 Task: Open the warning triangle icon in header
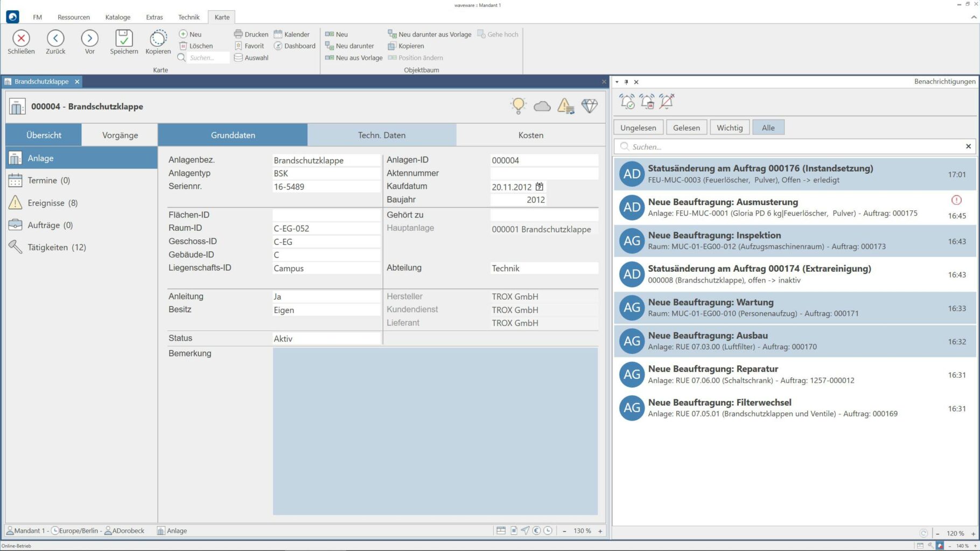pyautogui.click(x=565, y=106)
